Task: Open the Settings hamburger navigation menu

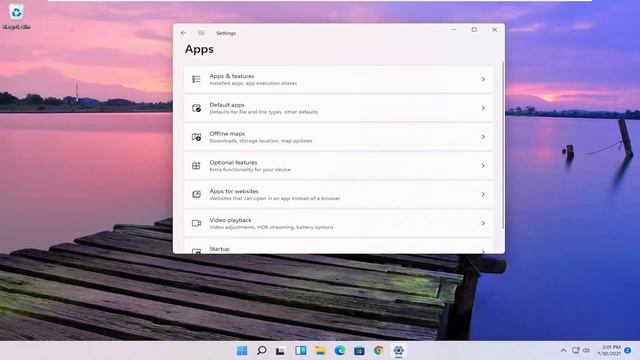Action: (201, 33)
